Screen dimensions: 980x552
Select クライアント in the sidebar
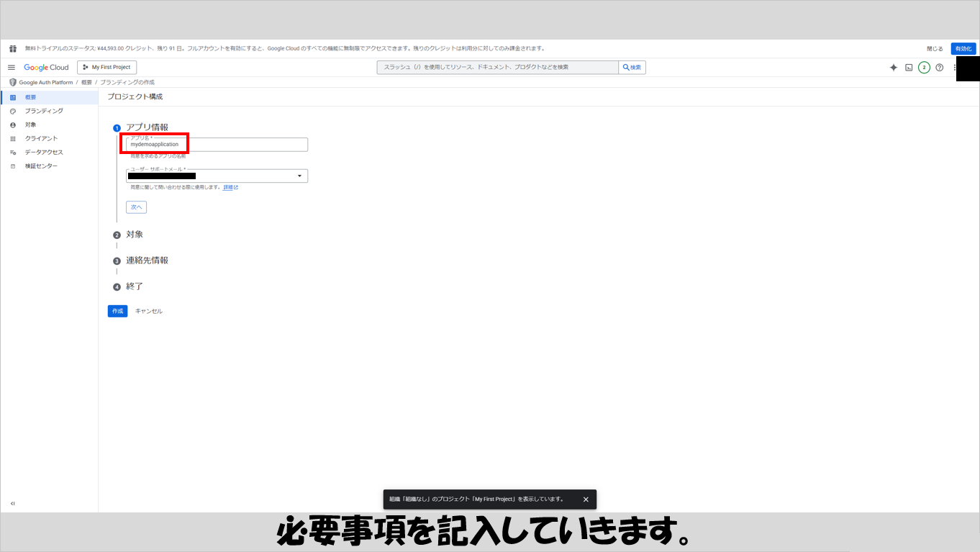[41, 138]
